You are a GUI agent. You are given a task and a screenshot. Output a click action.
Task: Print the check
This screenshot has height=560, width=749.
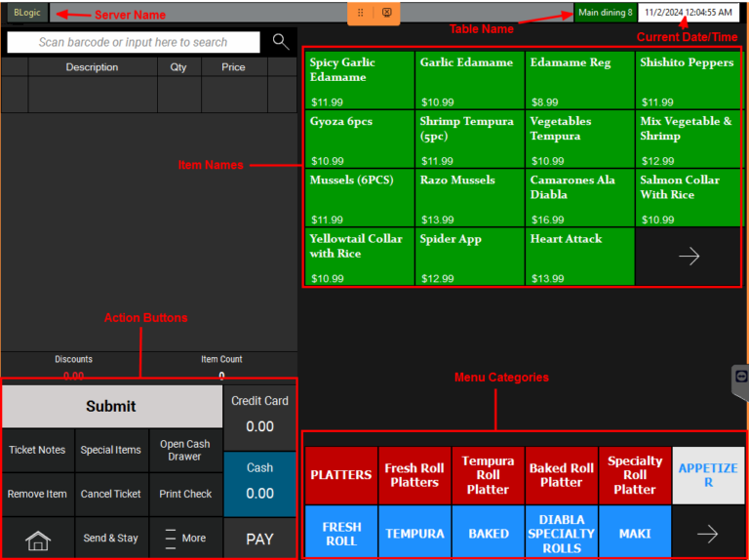pos(186,494)
